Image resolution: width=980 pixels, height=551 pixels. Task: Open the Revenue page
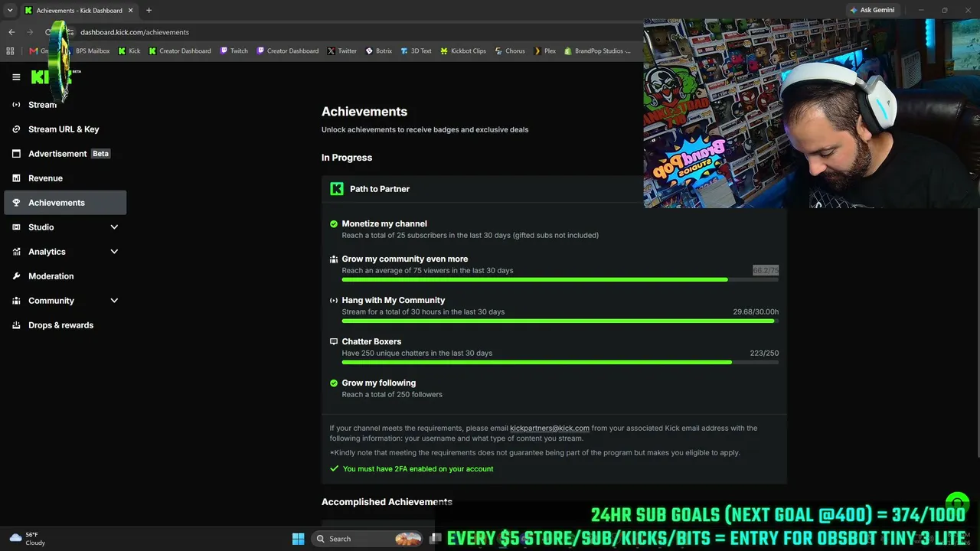click(65, 178)
